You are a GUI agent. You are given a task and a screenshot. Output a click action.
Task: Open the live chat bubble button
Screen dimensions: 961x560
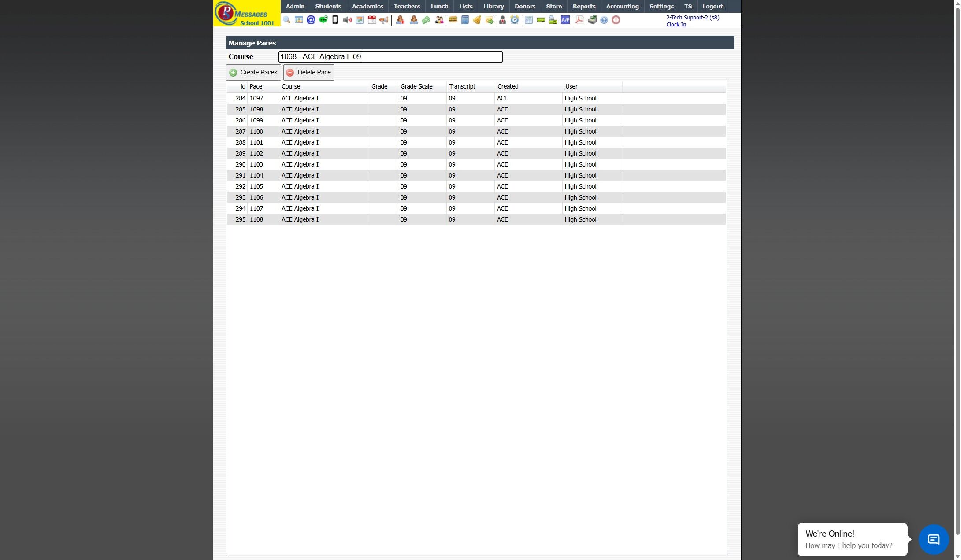933,539
